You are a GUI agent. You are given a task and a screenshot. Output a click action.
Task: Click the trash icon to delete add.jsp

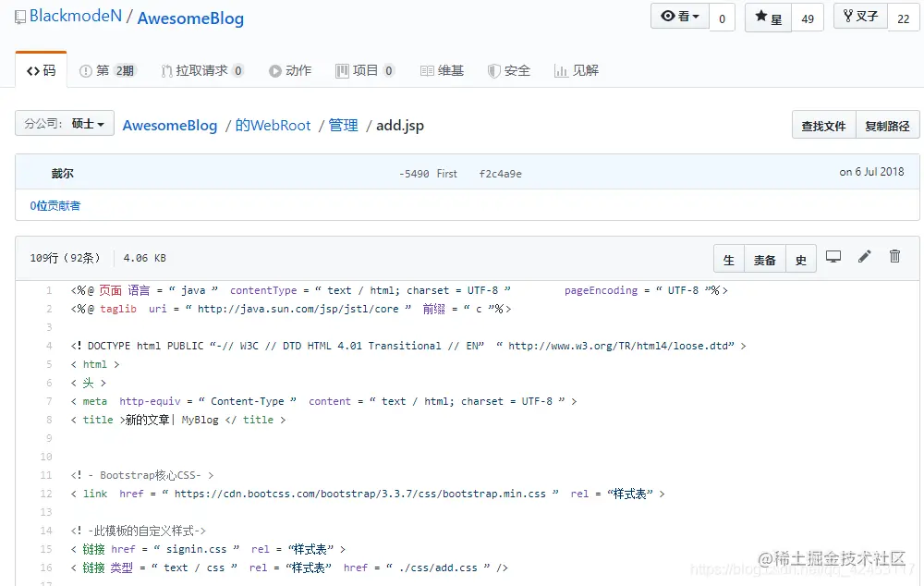(x=894, y=256)
